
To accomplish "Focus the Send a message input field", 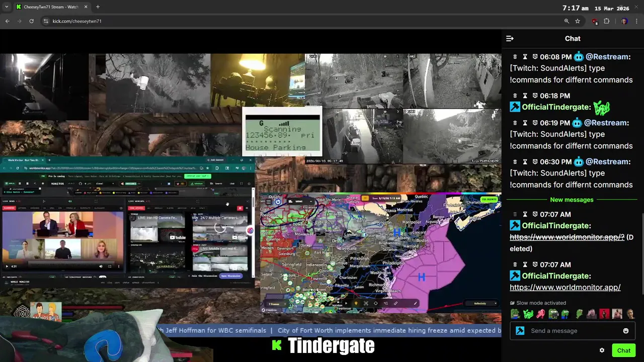I will 573,331.
